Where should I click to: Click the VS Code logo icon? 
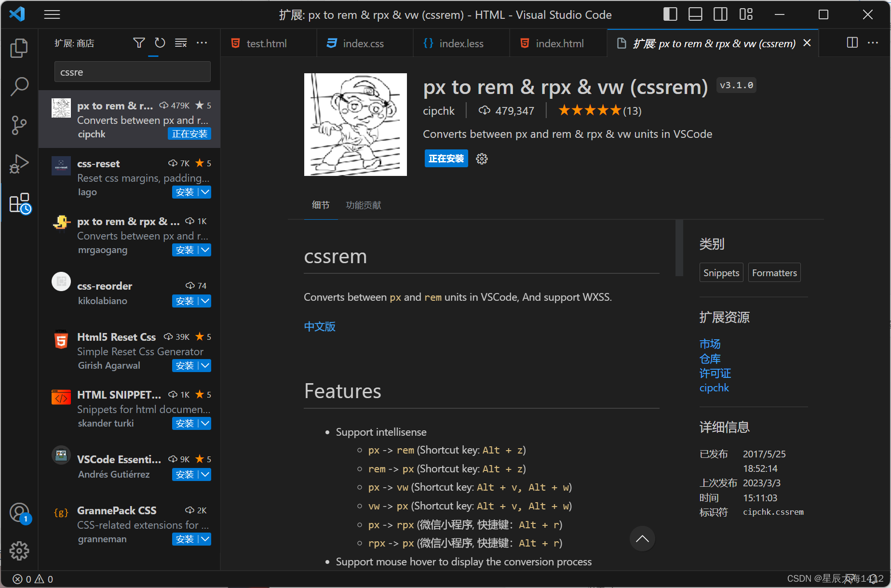click(x=17, y=14)
